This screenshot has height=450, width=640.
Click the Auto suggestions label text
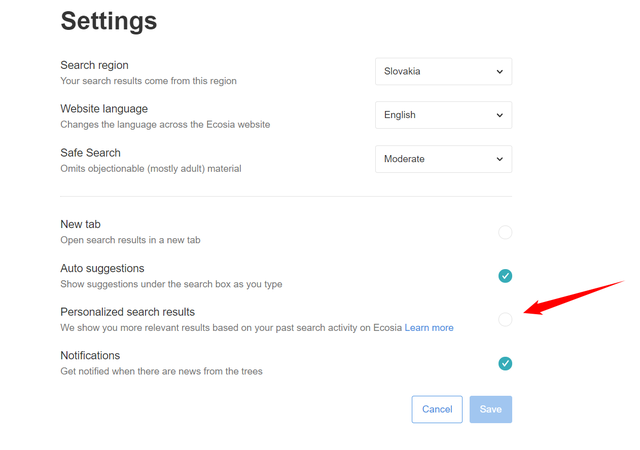pyautogui.click(x=102, y=268)
